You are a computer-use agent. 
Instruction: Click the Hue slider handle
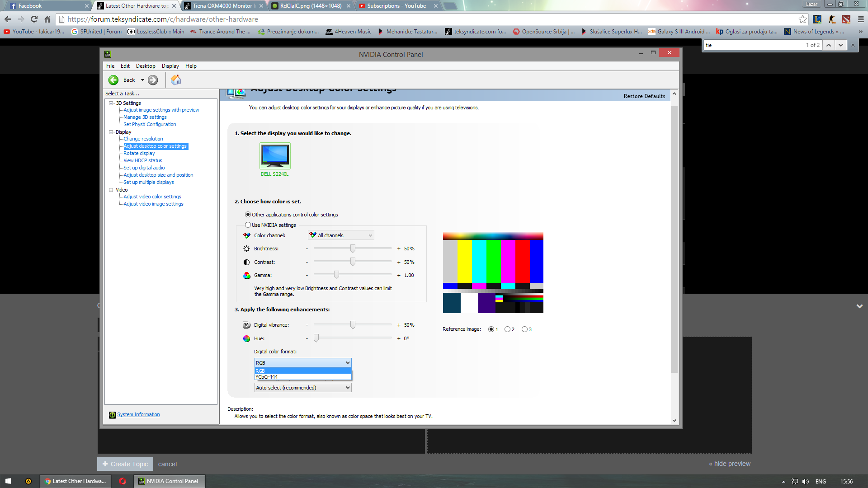[316, 338]
